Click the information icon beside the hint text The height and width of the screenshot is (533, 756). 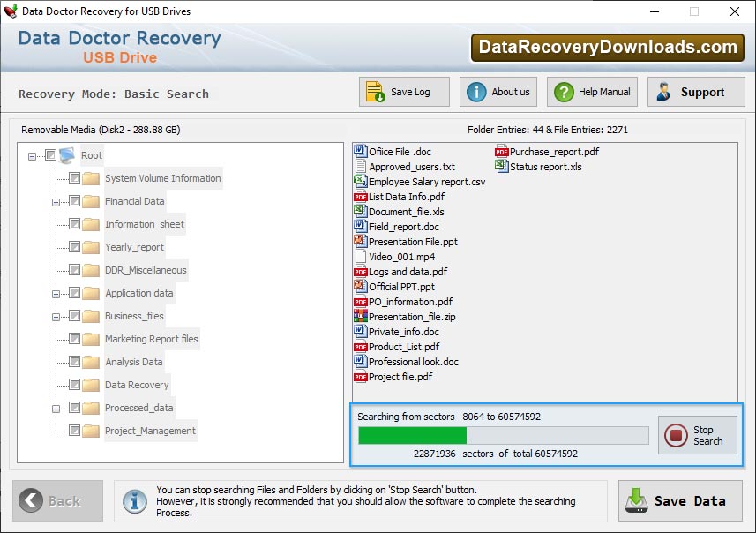[x=134, y=501]
